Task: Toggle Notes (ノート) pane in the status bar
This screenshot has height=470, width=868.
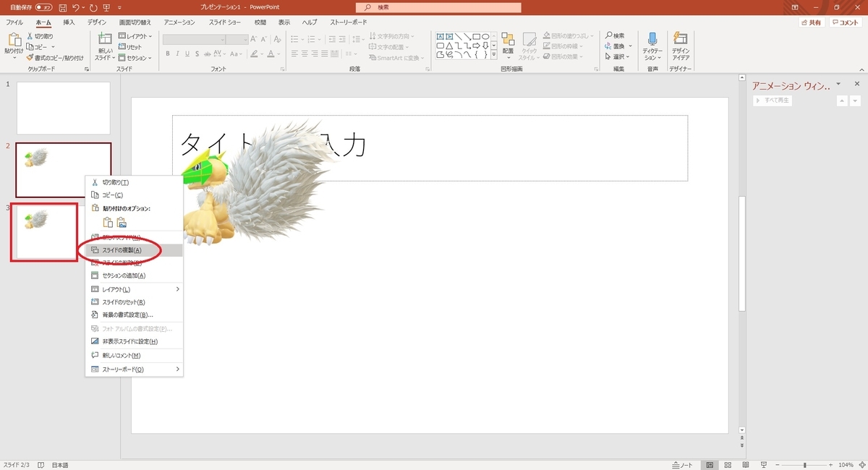Action: pyautogui.click(x=682, y=464)
